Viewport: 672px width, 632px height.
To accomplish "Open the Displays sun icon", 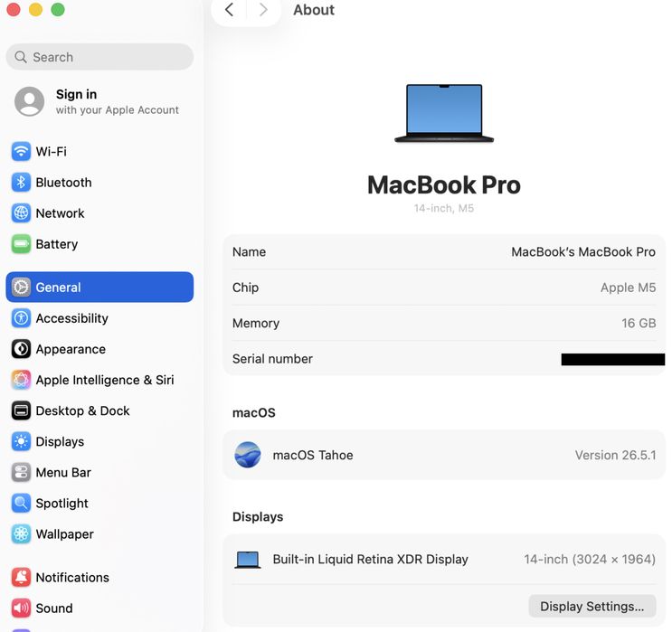I will 21,441.
